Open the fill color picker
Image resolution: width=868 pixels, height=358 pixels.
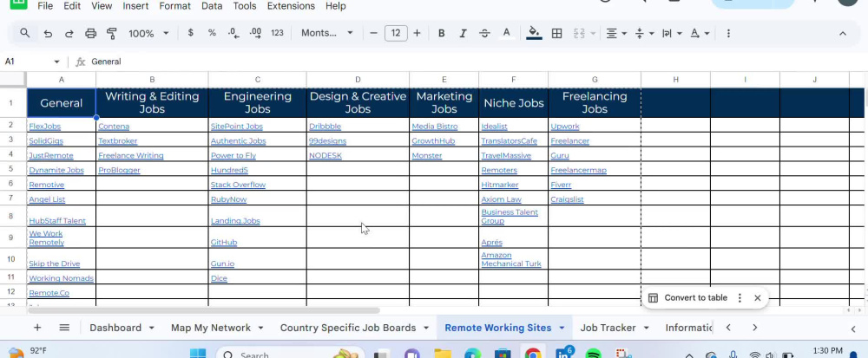[534, 33]
